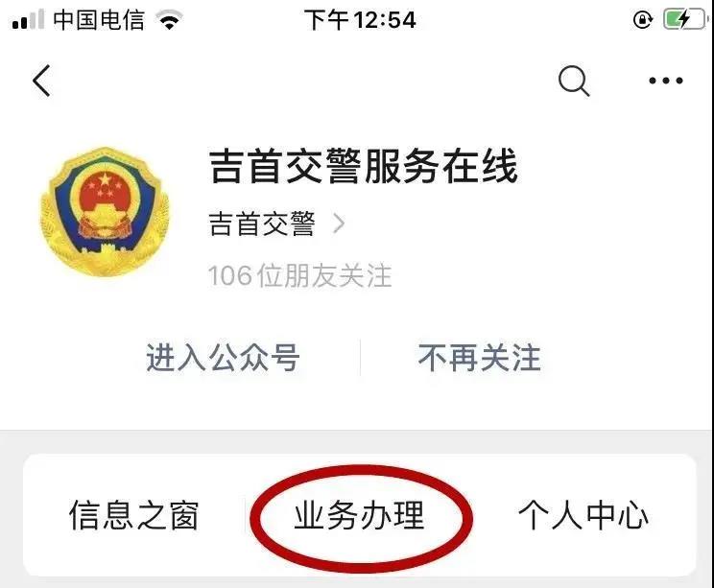Screen dimensions: 714x588
Task: Click the Wi-Fi status icon
Action: point(170,20)
